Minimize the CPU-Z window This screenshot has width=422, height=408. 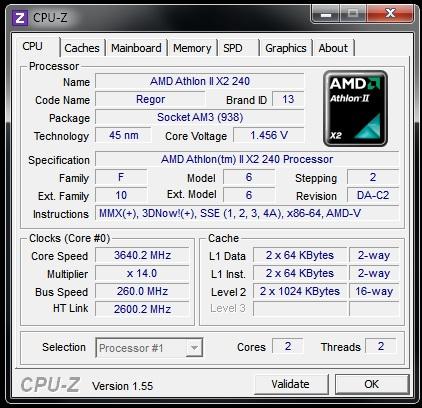tap(326, 14)
